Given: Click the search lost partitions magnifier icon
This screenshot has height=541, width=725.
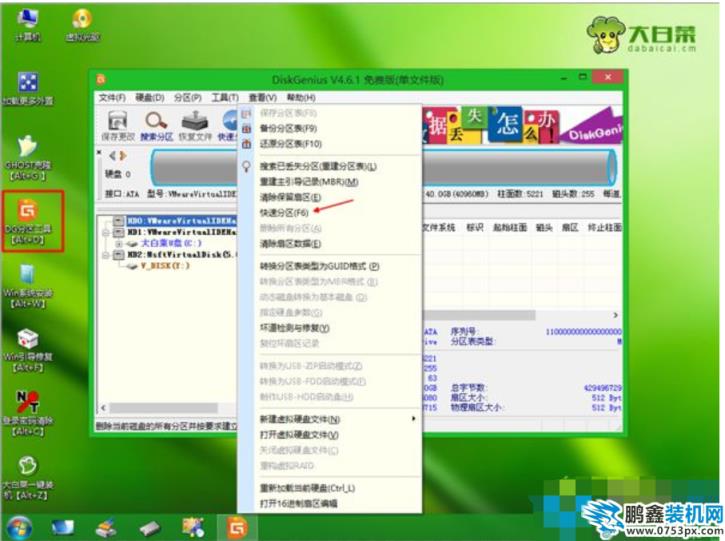Looking at the screenshot, I should 246,166.
